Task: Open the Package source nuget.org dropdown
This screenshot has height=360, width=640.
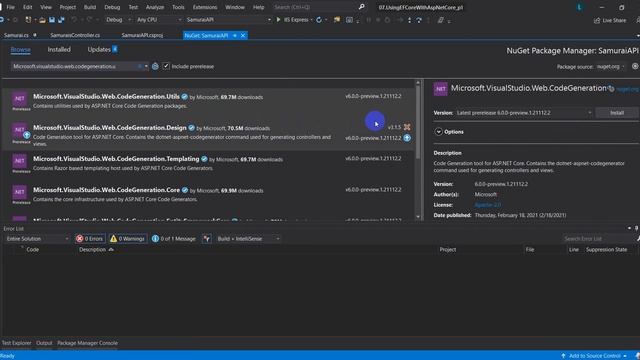Action: point(611,67)
